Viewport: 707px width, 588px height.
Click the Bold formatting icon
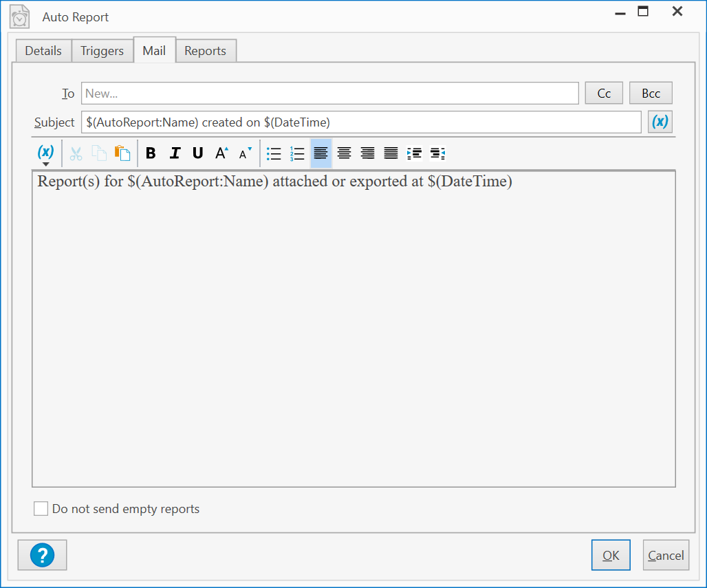(x=151, y=153)
